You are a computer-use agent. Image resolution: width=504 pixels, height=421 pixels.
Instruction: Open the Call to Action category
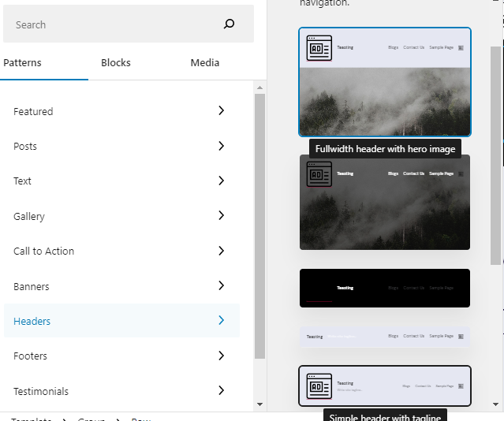[121, 251]
